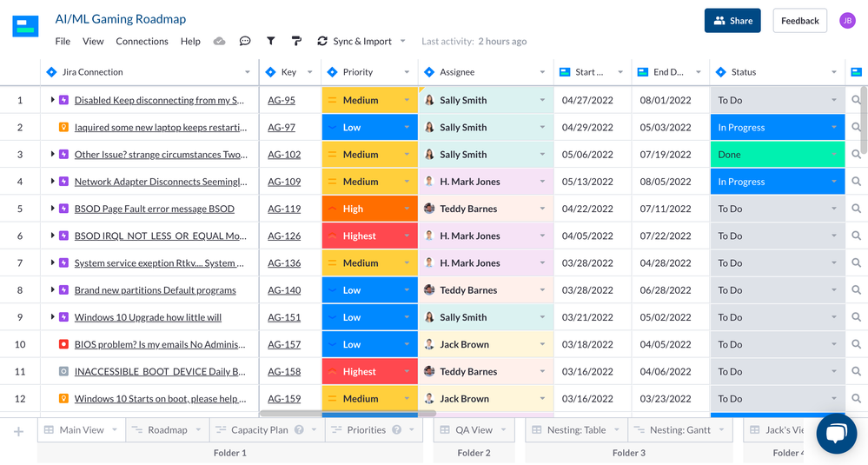Viewport: 868px width, 465px height.
Task: Switch to the QA View tab
Action: (474, 429)
